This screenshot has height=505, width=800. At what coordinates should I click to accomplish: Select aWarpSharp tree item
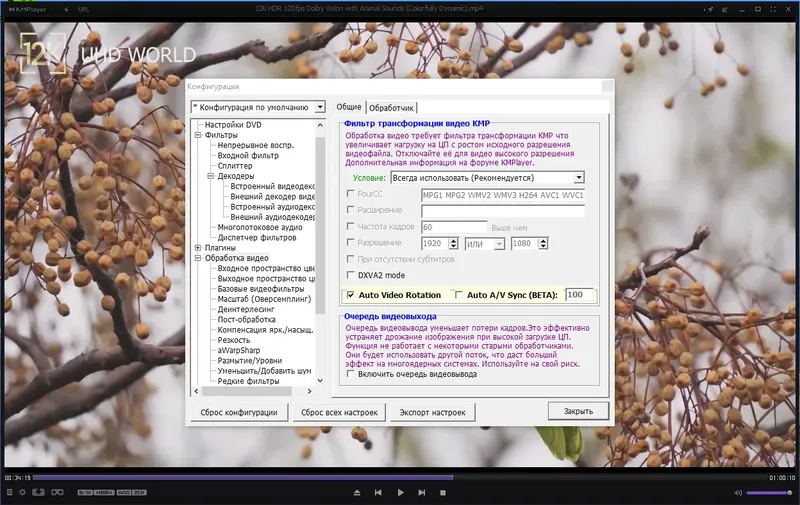pos(239,350)
